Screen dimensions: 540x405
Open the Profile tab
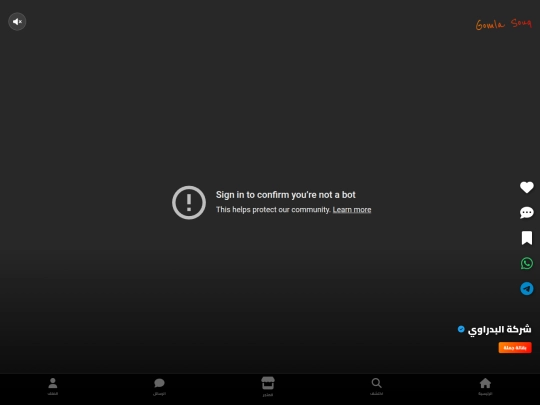point(53,386)
